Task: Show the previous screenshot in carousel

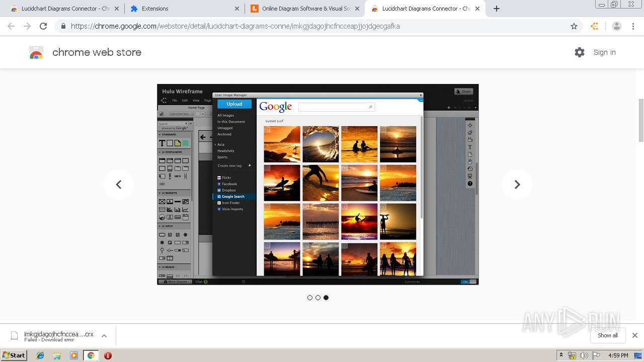Action: [119, 185]
